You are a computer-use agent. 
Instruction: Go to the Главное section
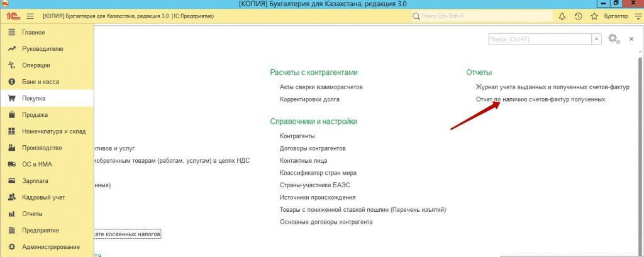click(x=34, y=33)
